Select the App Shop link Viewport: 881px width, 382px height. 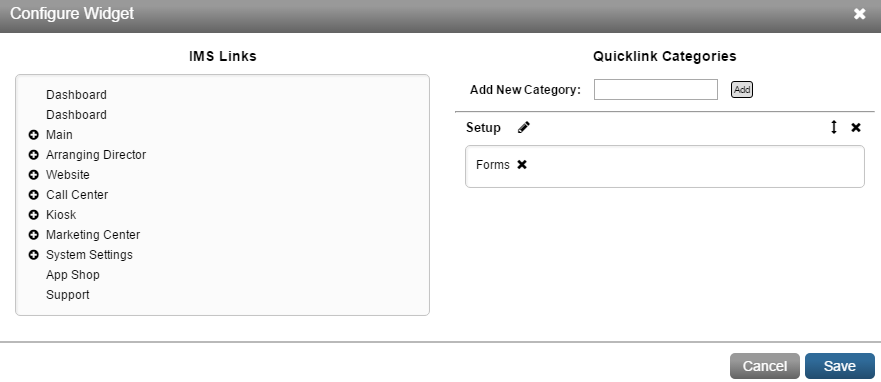point(72,275)
